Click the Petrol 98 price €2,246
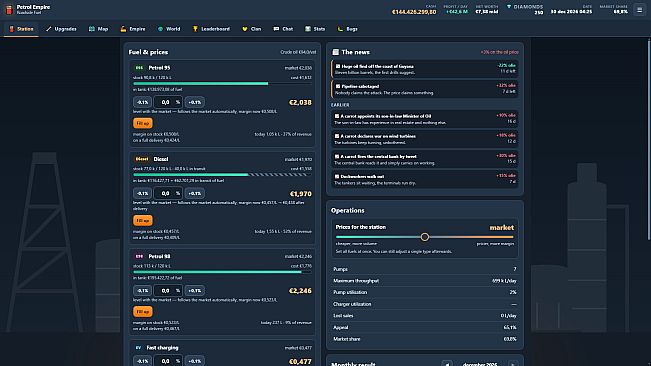The width and height of the screenshot is (651, 366). click(300, 291)
